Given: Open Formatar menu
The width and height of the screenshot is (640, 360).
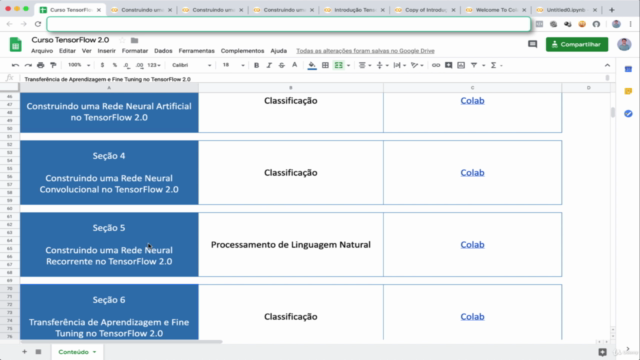Looking at the screenshot, I should [x=135, y=51].
